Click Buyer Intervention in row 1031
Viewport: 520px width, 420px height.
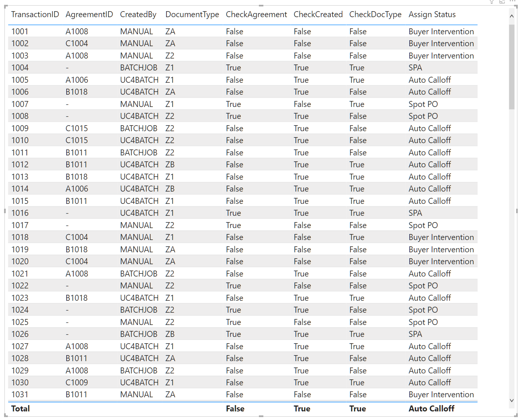click(x=441, y=395)
